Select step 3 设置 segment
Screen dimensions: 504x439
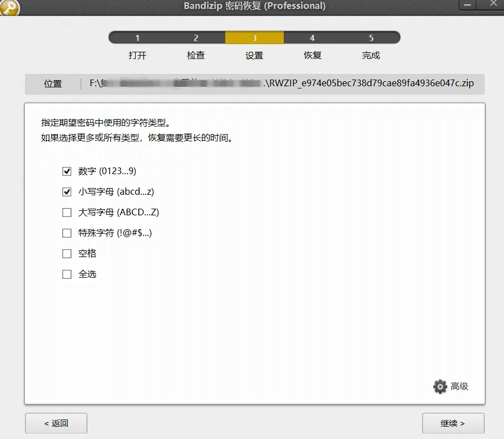pos(254,38)
